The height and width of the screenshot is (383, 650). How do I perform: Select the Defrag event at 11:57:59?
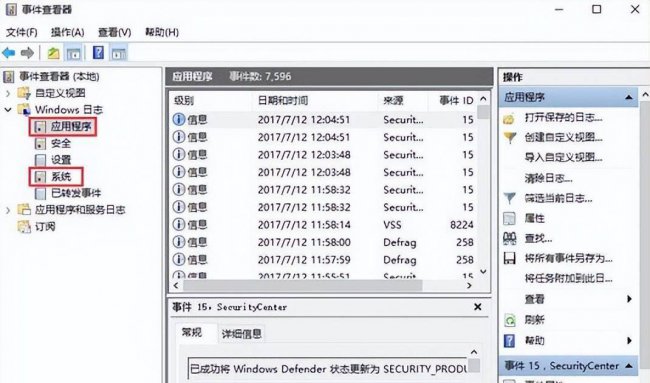[x=323, y=259]
